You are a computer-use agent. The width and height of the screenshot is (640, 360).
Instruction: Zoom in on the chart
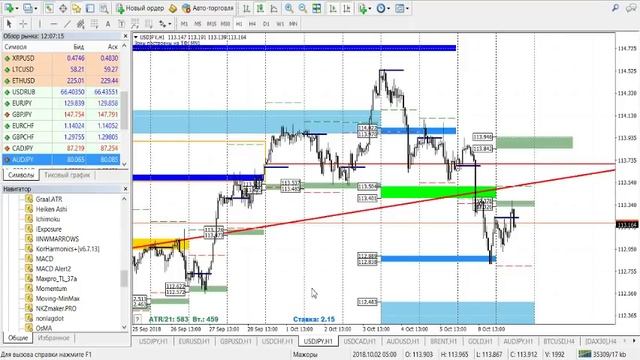[289, 8]
